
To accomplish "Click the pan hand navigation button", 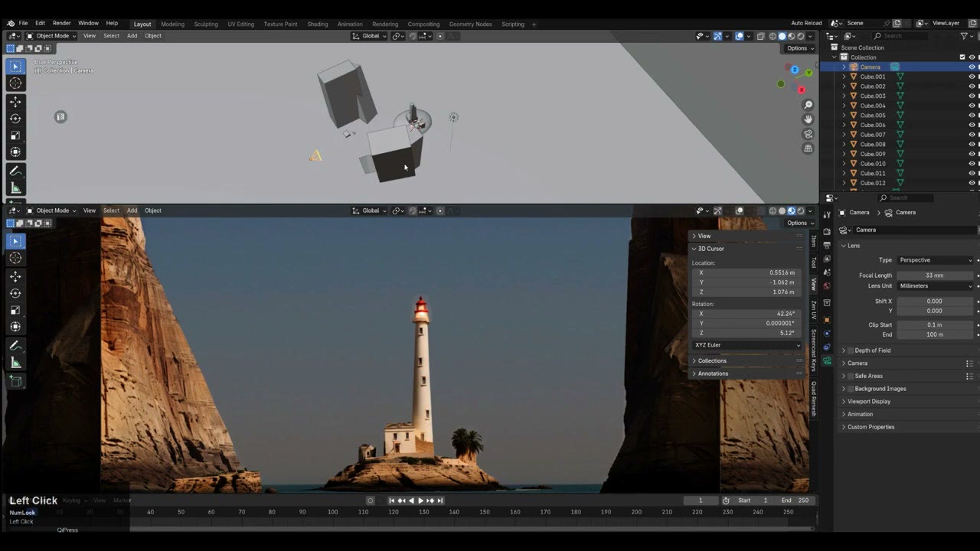I will (808, 119).
